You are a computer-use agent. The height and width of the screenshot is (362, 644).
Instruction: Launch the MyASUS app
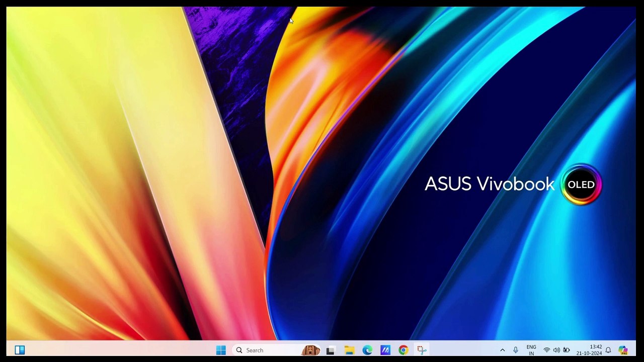coord(385,350)
